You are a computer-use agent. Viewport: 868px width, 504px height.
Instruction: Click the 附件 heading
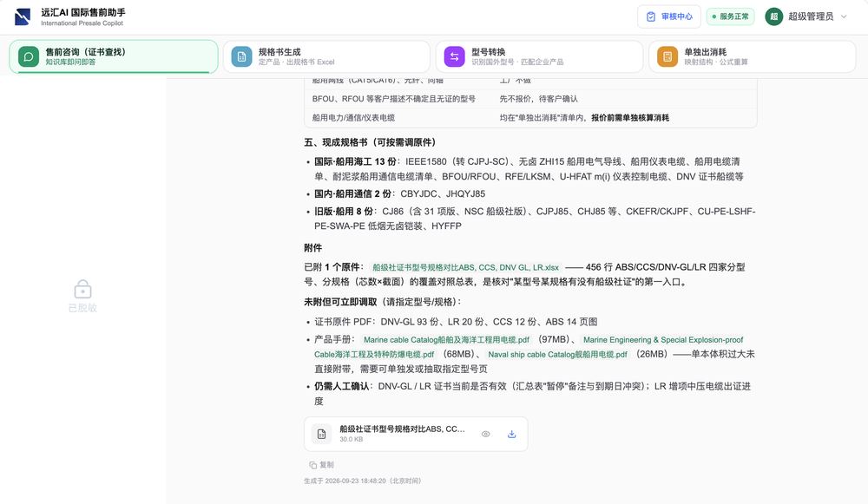click(312, 248)
